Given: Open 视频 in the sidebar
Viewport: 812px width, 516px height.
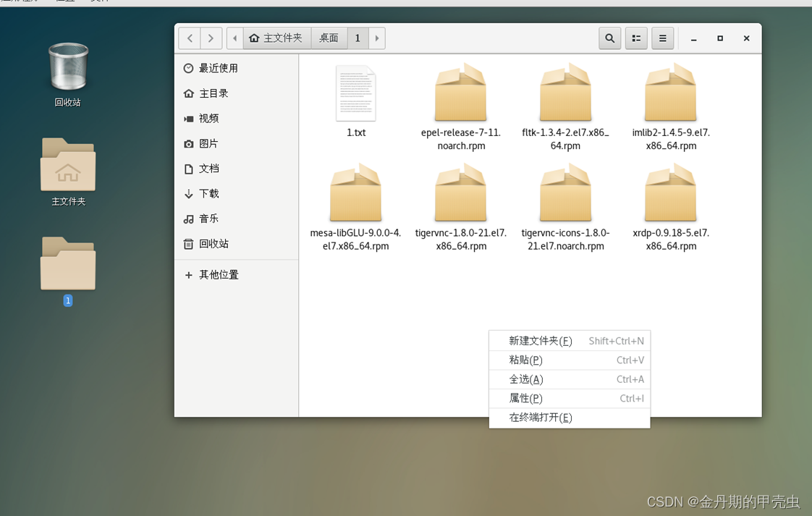Looking at the screenshot, I should coord(236,119).
